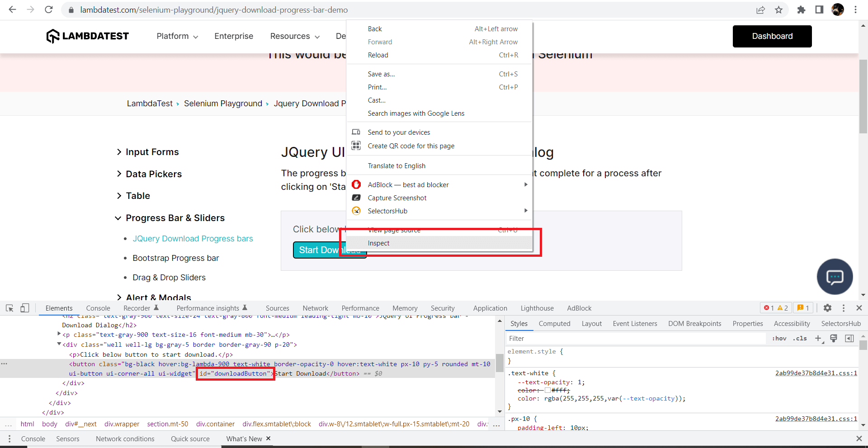Open DevTools settings gear
Screen dimensions: 868x448
827,308
